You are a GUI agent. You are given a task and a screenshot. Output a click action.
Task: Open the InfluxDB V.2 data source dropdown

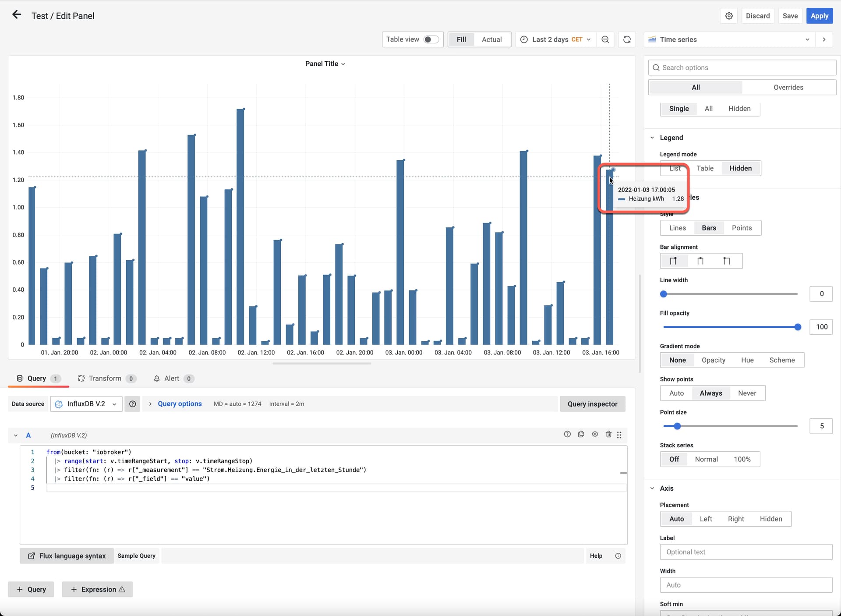coord(86,404)
